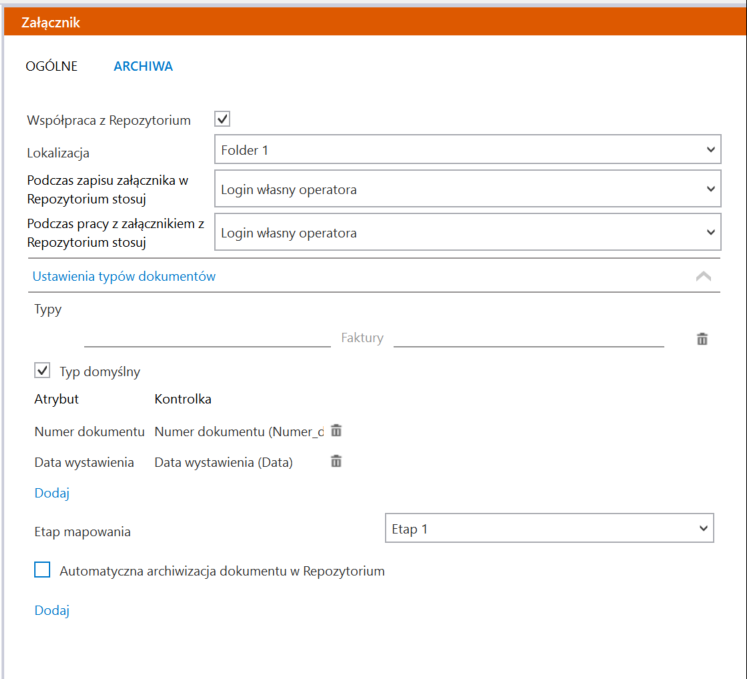
Task: Select the Faktury type name field
Action: click(362, 338)
